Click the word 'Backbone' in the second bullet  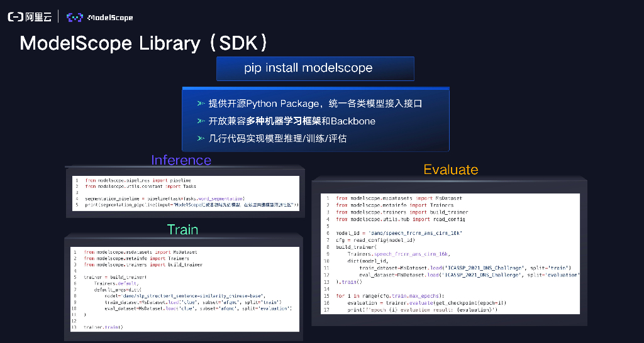353,121
